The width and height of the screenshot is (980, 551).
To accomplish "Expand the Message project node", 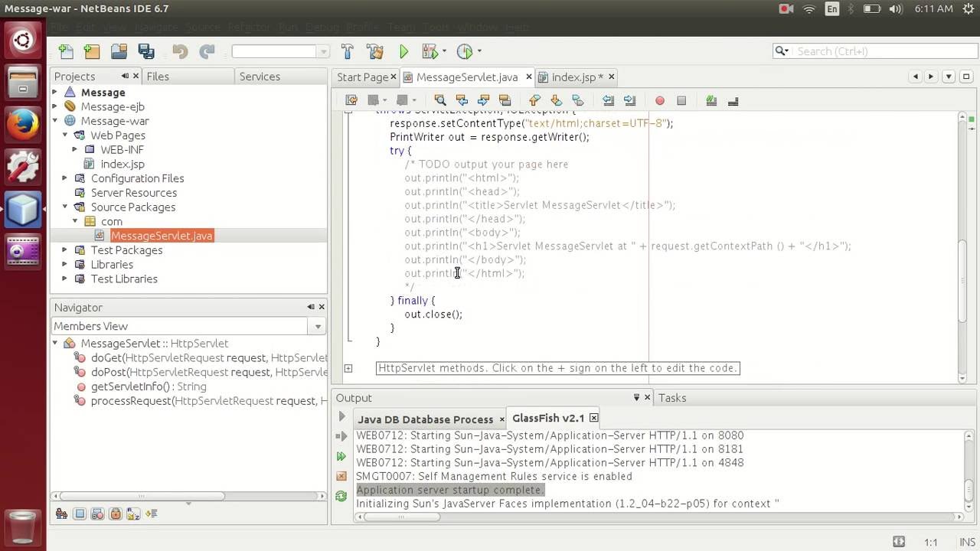I will click(x=55, y=92).
